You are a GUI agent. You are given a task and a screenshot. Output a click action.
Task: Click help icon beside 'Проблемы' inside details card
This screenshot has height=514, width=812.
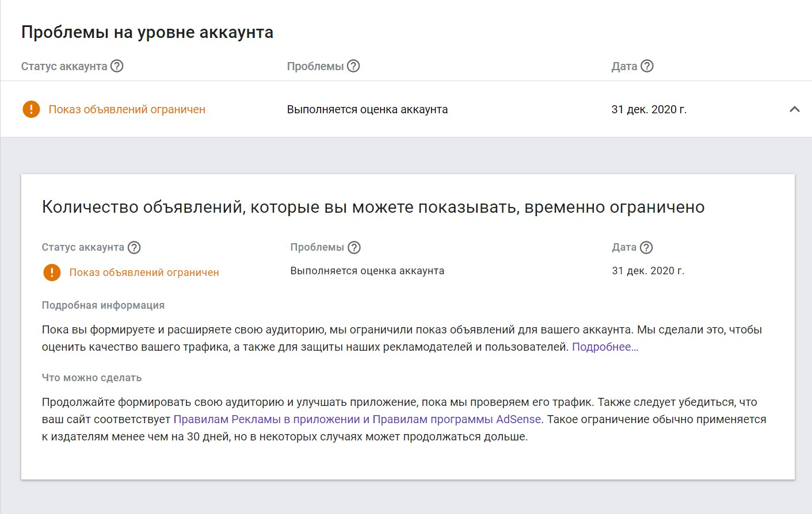pyautogui.click(x=354, y=248)
